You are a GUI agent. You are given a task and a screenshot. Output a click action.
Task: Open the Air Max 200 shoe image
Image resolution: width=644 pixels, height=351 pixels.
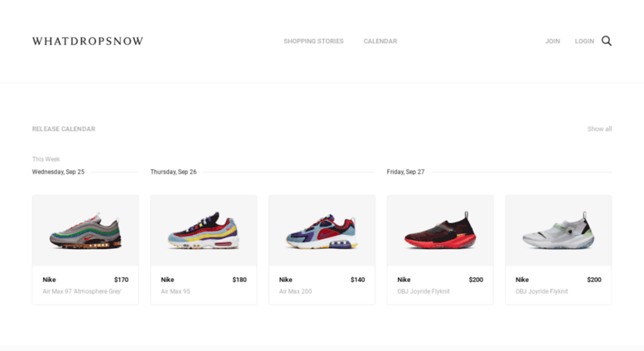[322, 231]
